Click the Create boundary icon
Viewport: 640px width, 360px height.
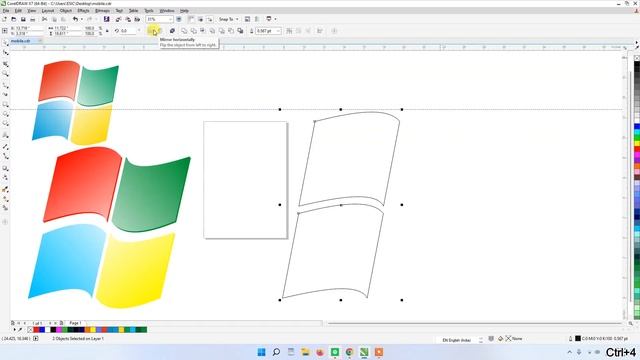coord(240,31)
